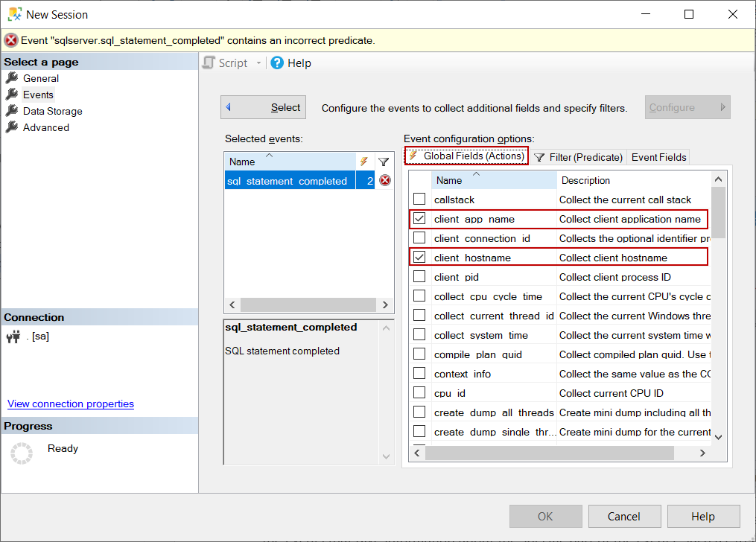The height and width of the screenshot is (542, 756).
Task: Go to the Data Storage page
Action: 52,111
